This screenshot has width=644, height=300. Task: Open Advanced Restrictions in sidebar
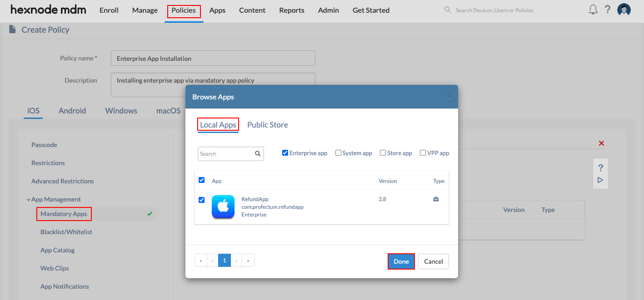pyautogui.click(x=63, y=181)
